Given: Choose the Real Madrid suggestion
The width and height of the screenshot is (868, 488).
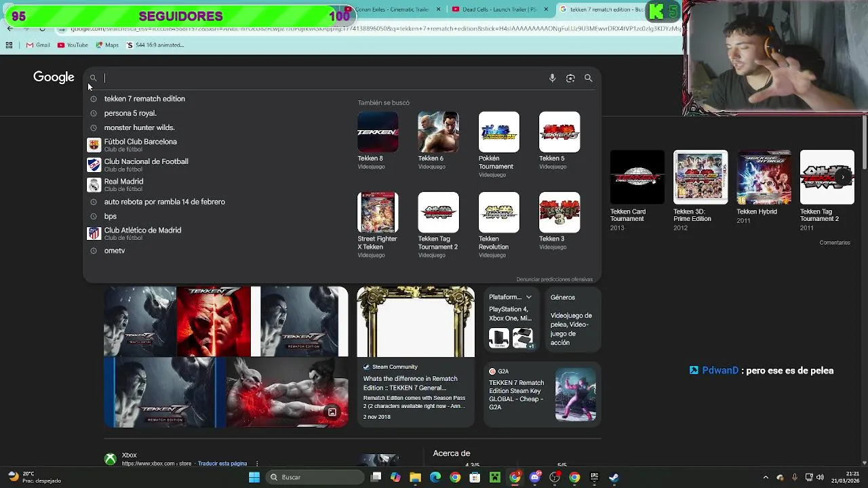Looking at the screenshot, I should [123, 184].
